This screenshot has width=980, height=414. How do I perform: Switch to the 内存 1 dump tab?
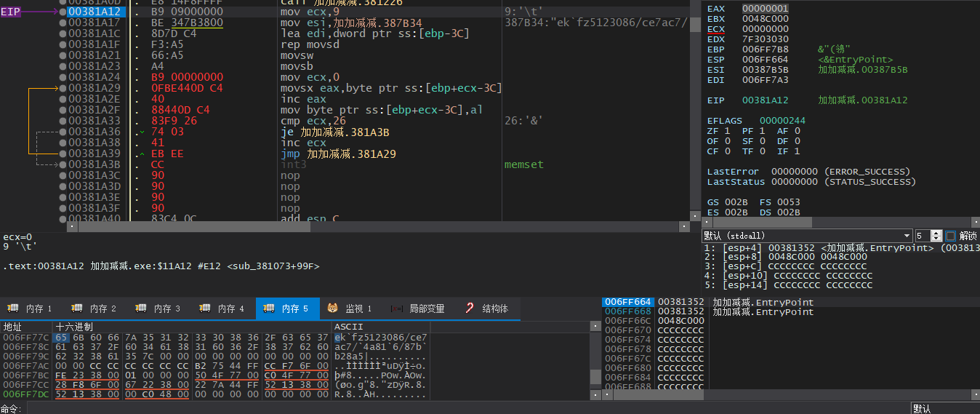(31, 308)
